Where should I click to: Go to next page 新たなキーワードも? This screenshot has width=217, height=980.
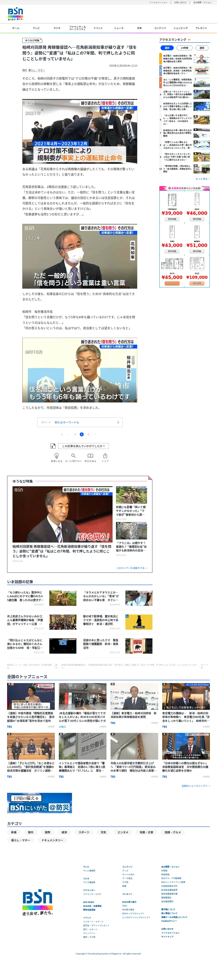pyautogui.click(x=80, y=422)
